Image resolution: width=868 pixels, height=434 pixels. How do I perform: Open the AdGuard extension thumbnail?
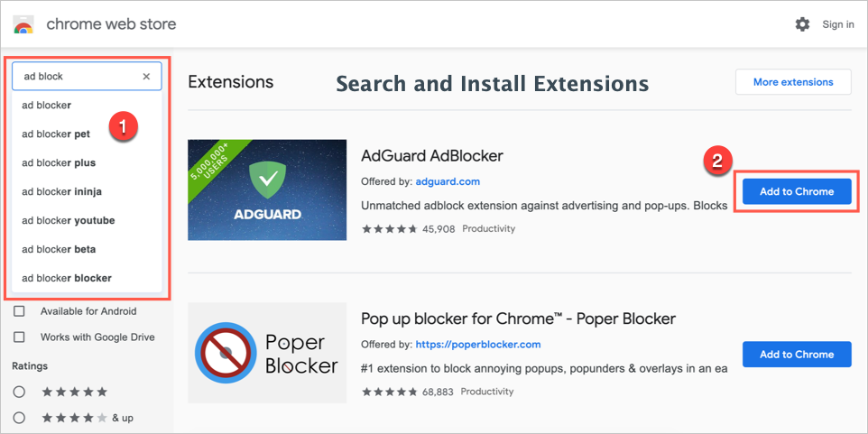pyautogui.click(x=267, y=189)
